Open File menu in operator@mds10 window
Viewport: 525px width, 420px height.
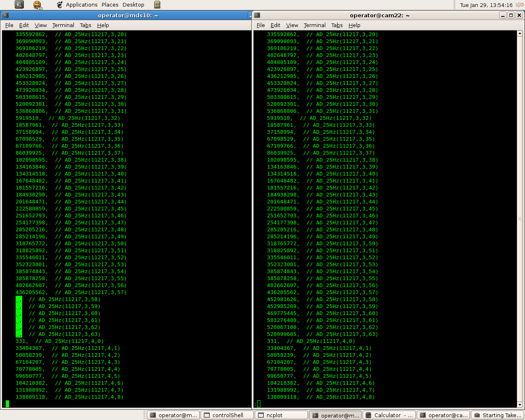[x=9, y=25]
